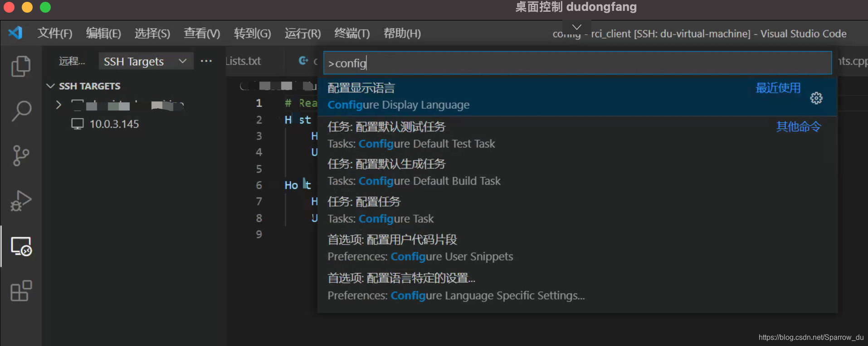Open the 终端(T) menu
The image size is (868, 346).
coord(352,34)
